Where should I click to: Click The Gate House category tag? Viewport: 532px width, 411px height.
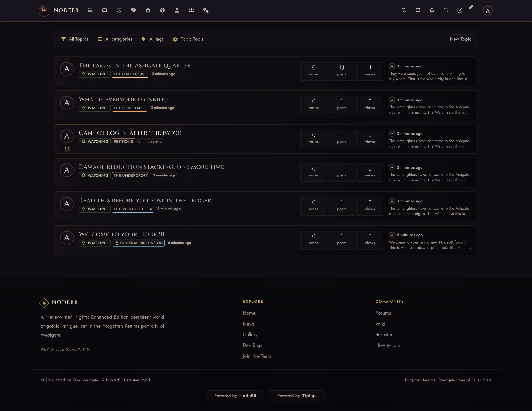130,74
